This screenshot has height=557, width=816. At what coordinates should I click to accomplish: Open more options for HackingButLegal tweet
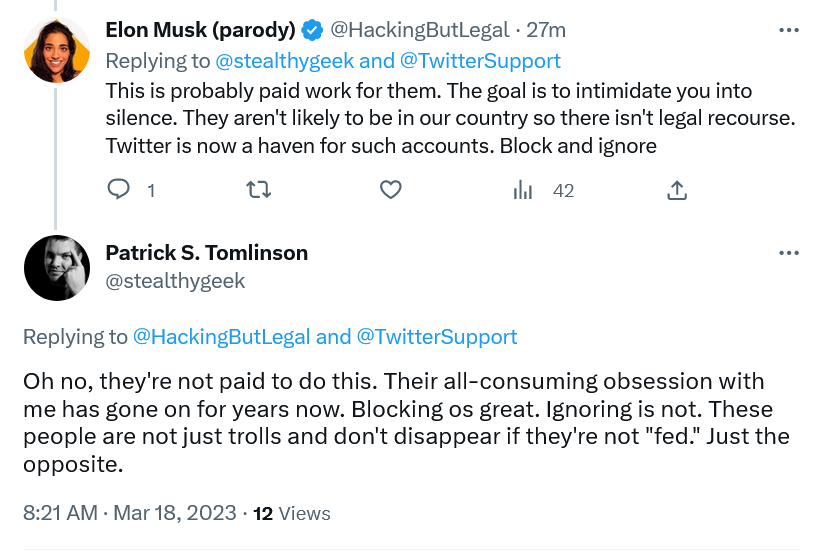(x=789, y=30)
